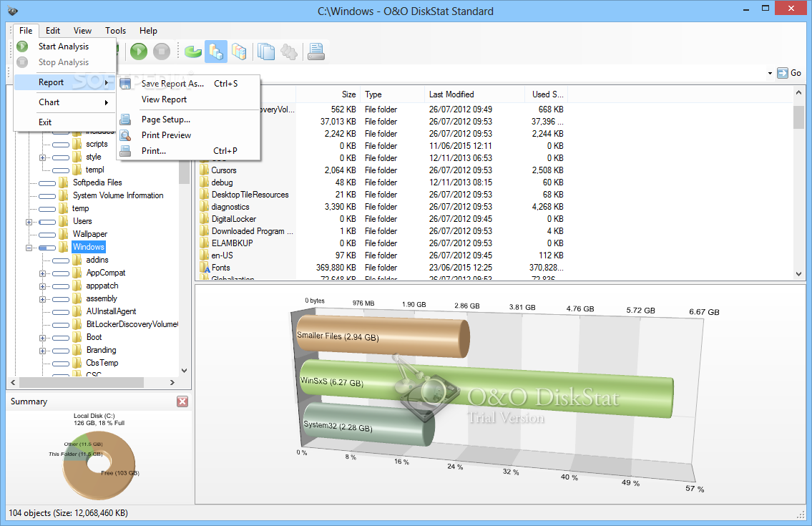Sort by the Type column header

tap(392, 94)
